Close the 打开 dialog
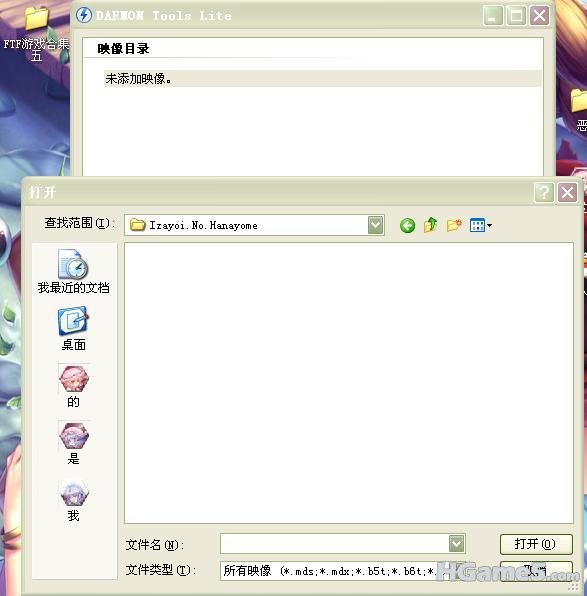This screenshot has width=587, height=596. [x=568, y=192]
